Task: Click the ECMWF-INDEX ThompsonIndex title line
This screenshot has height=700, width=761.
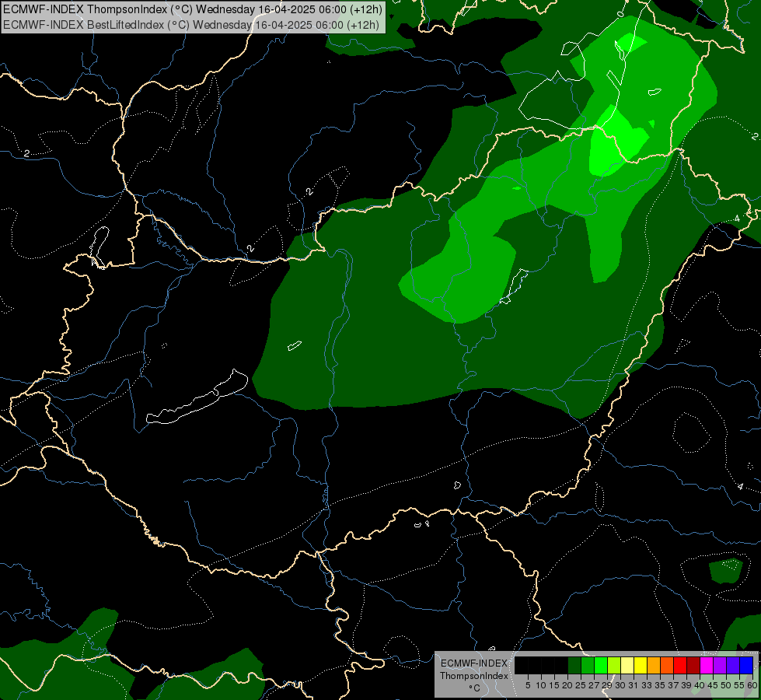Action: point(192,9)
